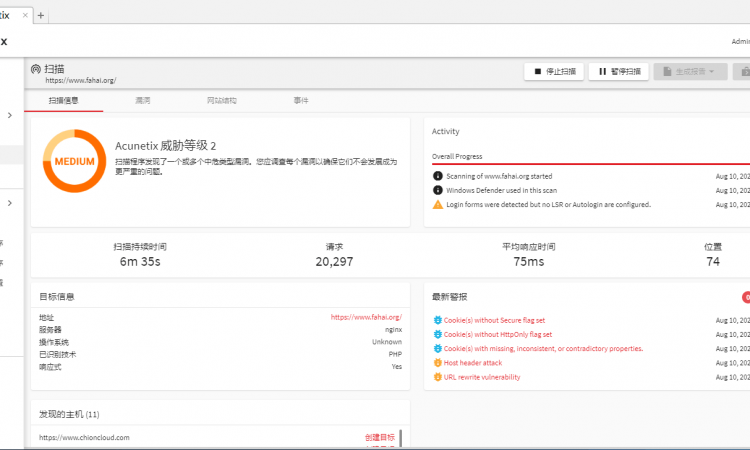
Task: Open the https://www.fahai.org/ address link
Action: point(365,317)
